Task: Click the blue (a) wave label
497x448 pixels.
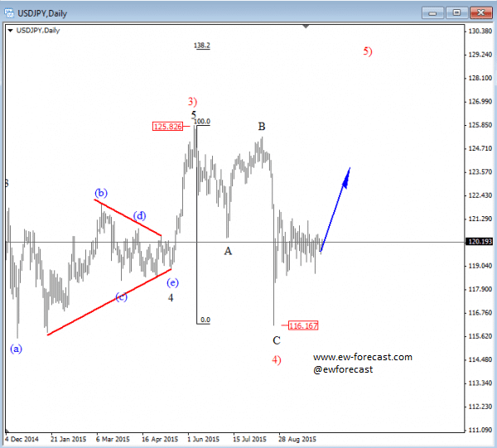Action: pos(17,349)
